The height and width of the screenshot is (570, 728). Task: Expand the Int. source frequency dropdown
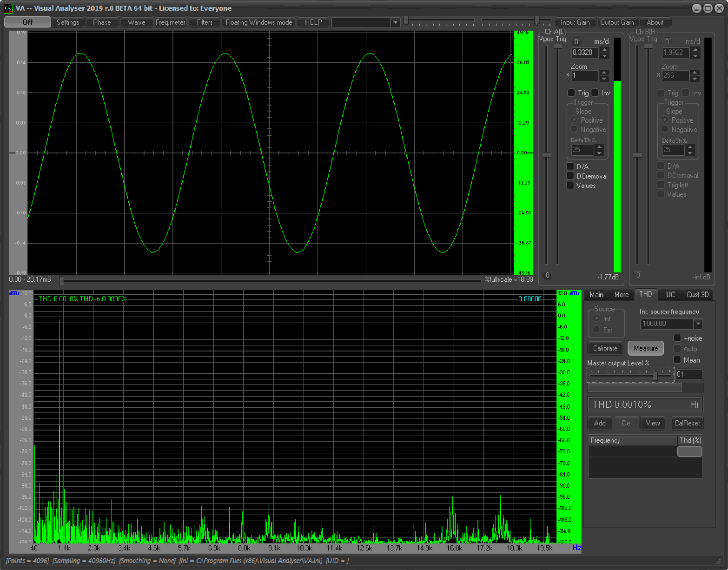pyautogui.click(x=698, y=324)
